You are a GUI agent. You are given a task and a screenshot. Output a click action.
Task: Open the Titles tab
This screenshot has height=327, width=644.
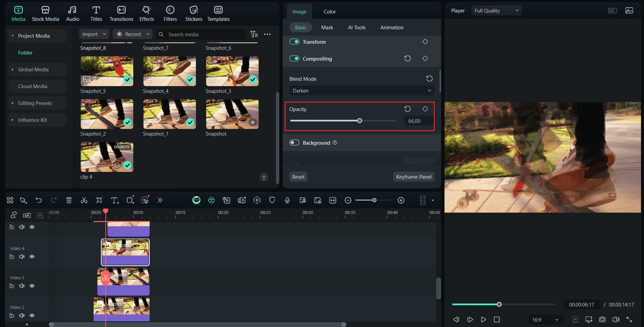[96, 13]
